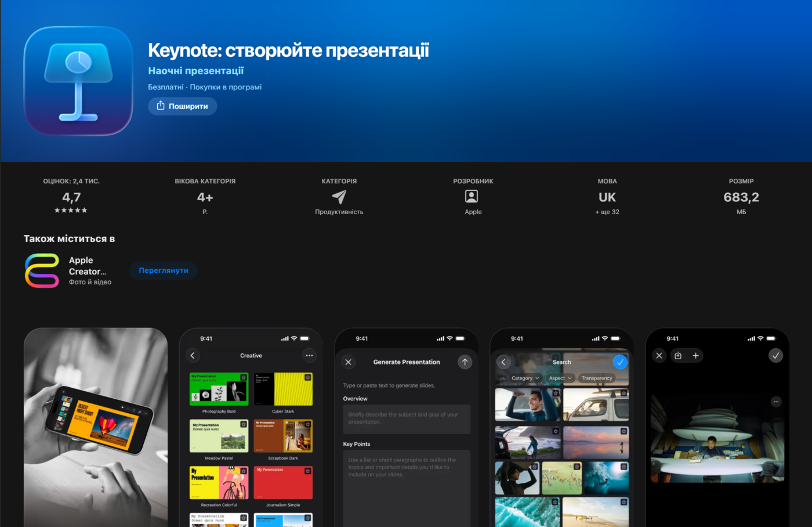The height and width of the screenshot is (527, 812).
Task: Click the Apple developer person icon
Action: (472, 197)
